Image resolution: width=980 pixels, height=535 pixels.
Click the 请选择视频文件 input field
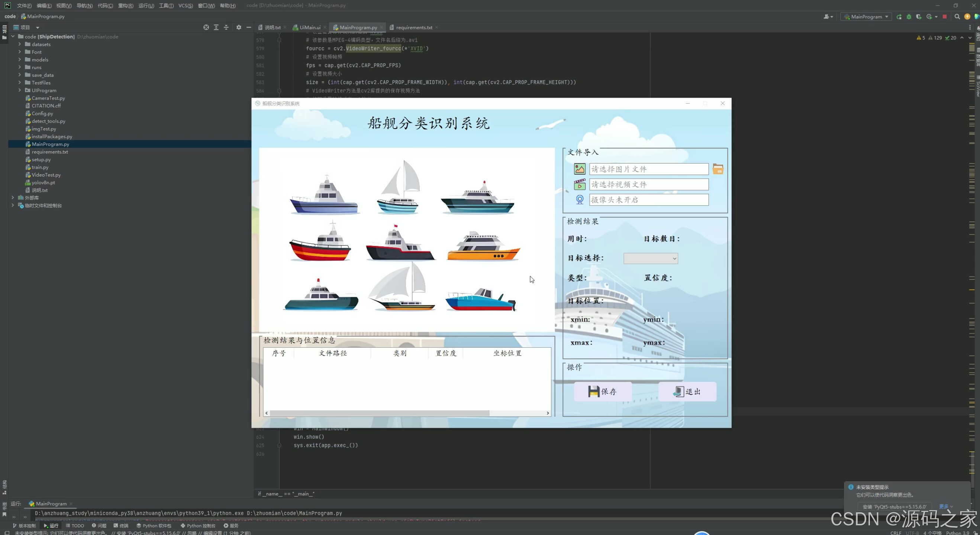point(649,184)
